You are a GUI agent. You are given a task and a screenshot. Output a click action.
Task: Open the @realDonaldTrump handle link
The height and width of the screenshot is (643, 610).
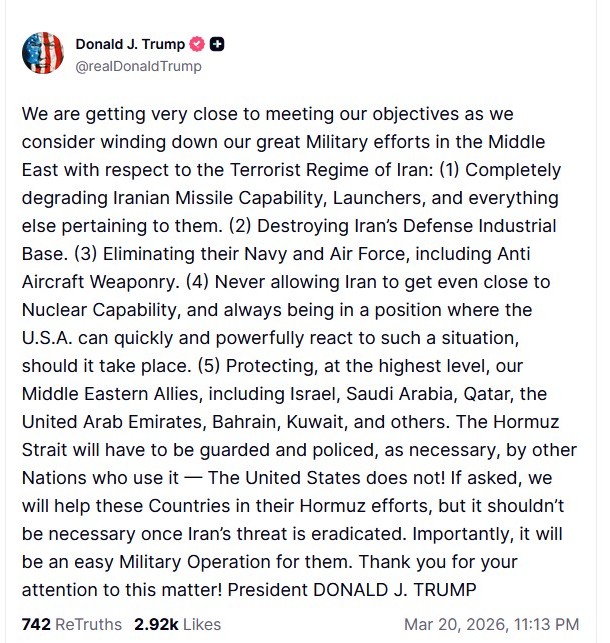coord(138,66)
